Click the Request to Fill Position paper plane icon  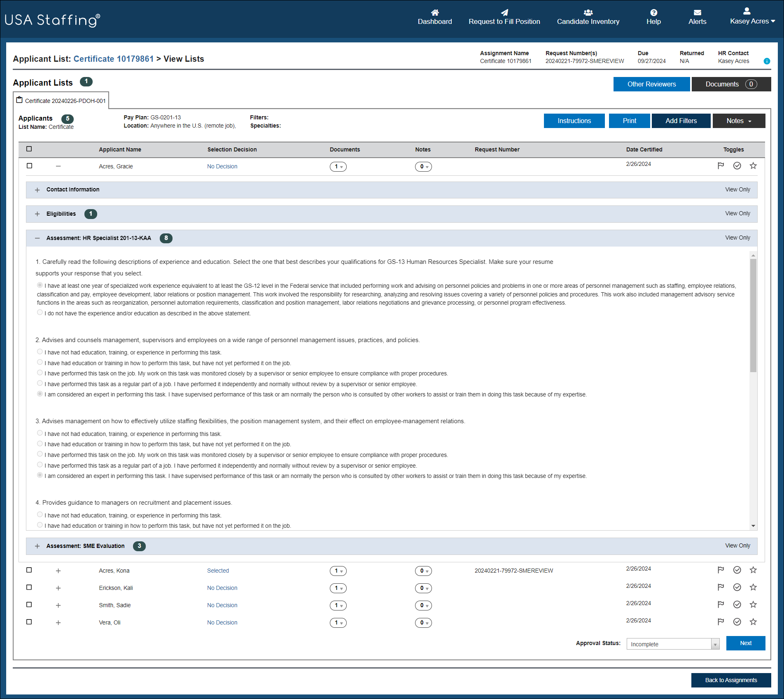(x=504, y=12)
